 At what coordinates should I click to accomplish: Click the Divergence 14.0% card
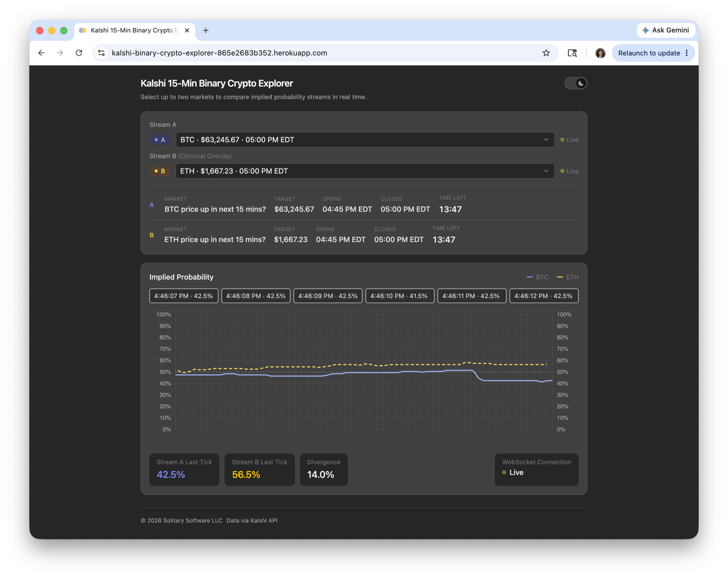click(x=324, y=470)
